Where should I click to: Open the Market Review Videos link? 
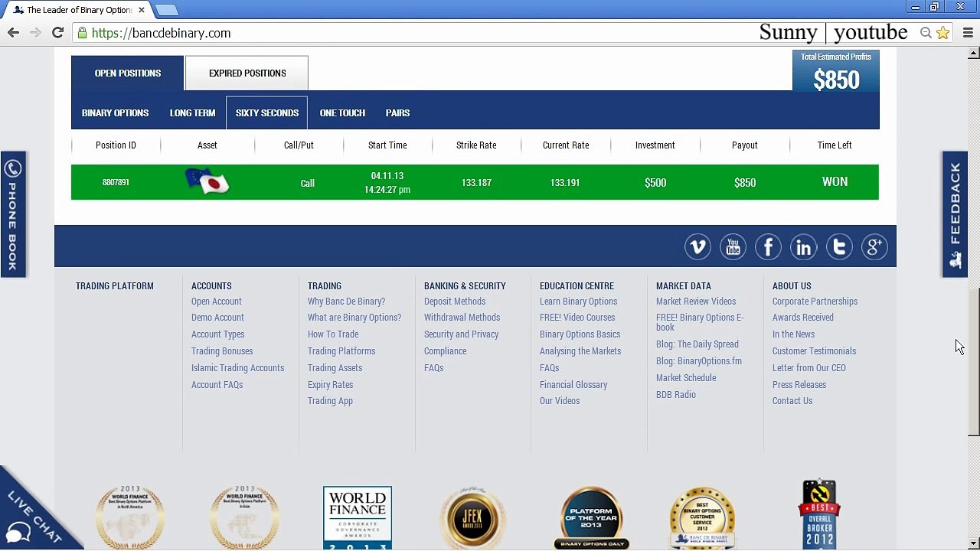click(696, 302)
